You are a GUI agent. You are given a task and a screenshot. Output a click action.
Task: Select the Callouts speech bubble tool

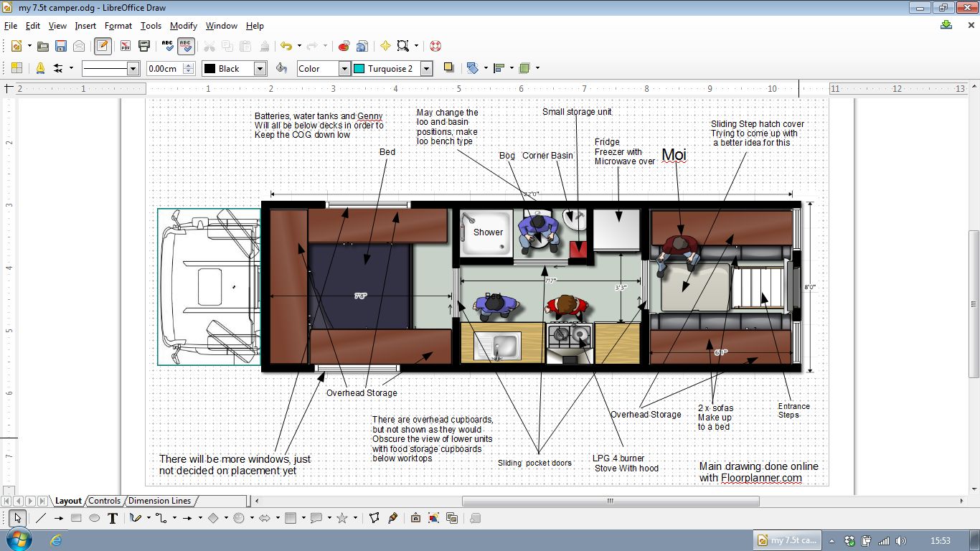click(x=316, y=518)
